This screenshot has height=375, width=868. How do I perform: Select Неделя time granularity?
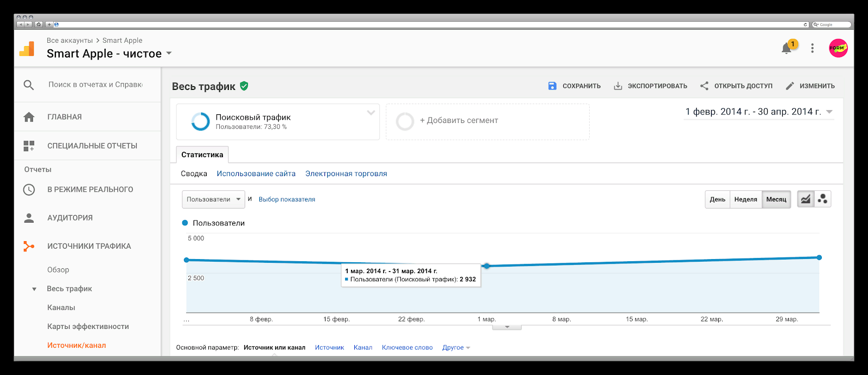click(745, 199)
